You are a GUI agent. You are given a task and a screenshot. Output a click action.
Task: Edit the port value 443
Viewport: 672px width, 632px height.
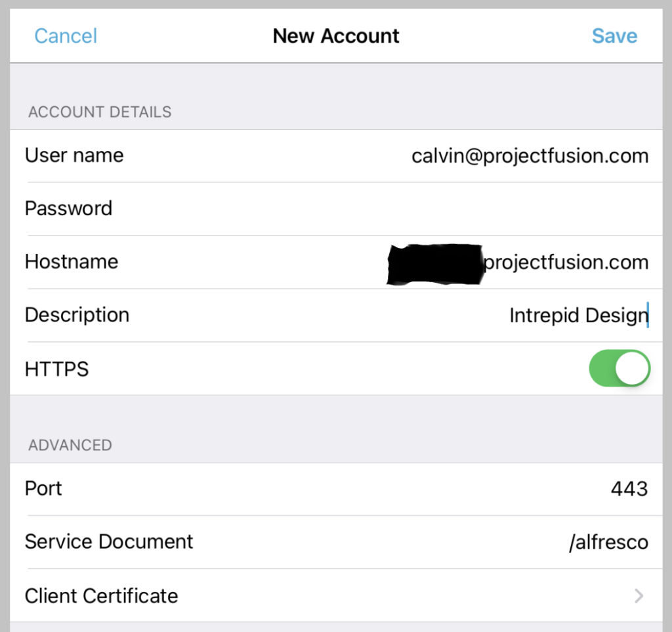pos(629,489)
